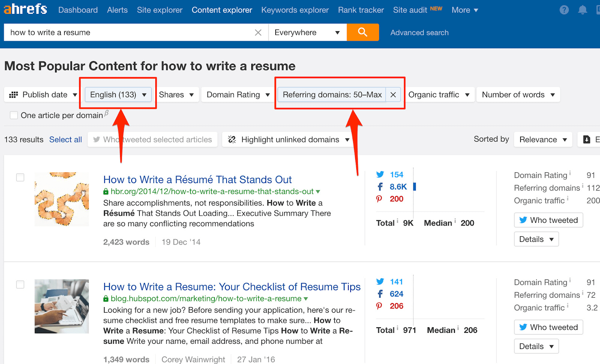The width and height of the screenshot is (600, 364).
Task: Open the help question mark icon
Action: (564, 10)
